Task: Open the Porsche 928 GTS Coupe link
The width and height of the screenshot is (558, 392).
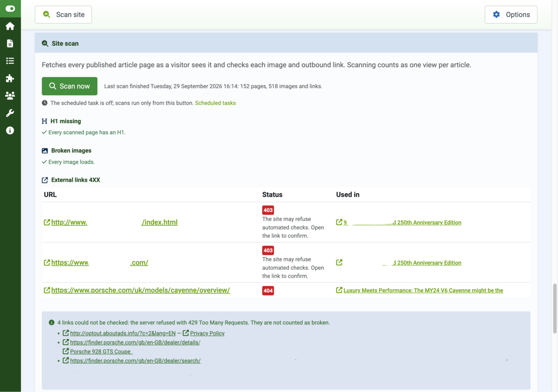Action: (101, 352)
